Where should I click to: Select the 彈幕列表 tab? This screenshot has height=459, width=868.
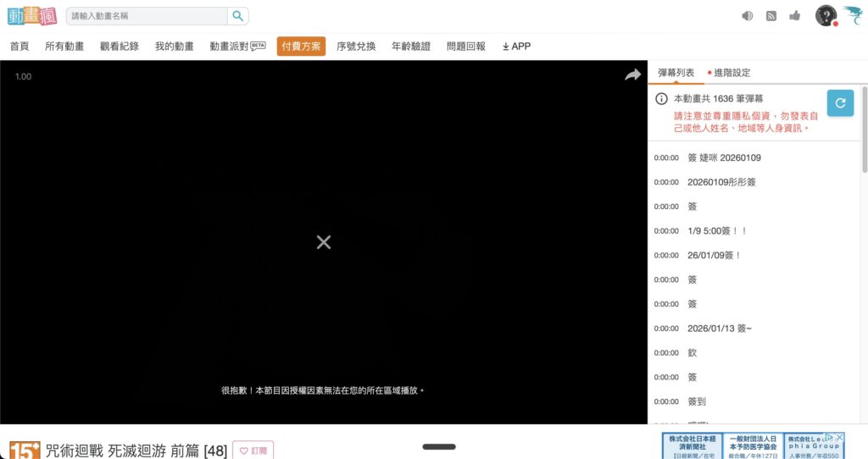coord(676,73)
